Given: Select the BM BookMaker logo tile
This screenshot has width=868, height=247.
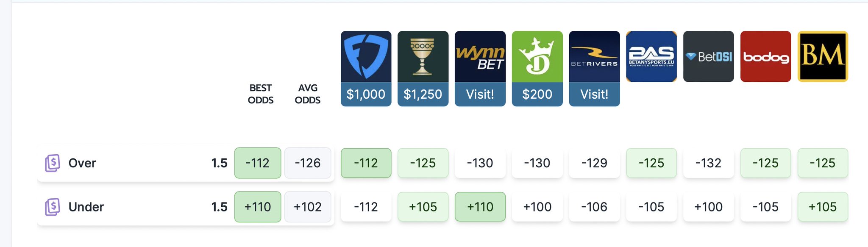Looking at the screenshot, I should [x=823, y=56].
